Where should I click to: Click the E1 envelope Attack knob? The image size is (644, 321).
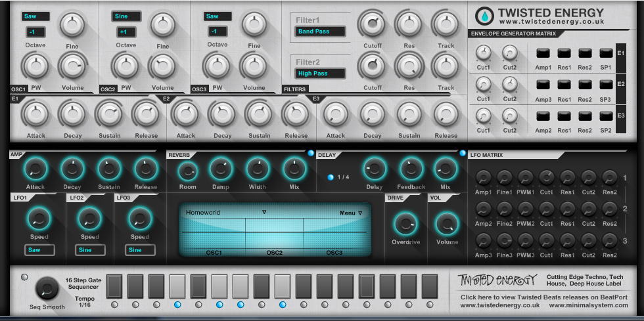(x=35, y=114)
